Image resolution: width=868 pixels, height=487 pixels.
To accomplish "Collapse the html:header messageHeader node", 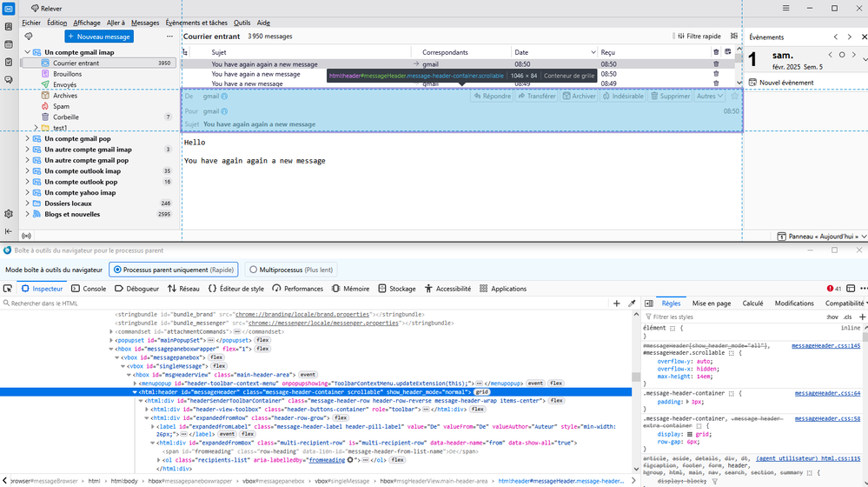I will (135, 392).
